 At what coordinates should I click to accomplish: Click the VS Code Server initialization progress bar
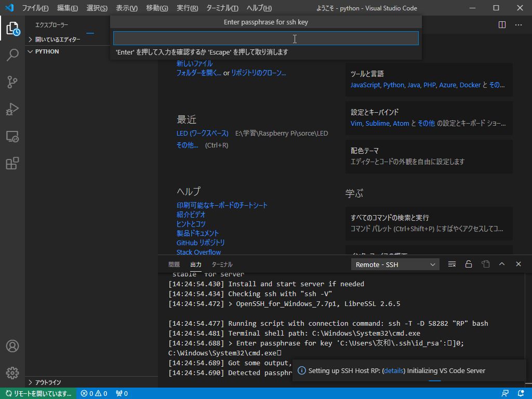(x=434, y=381)
